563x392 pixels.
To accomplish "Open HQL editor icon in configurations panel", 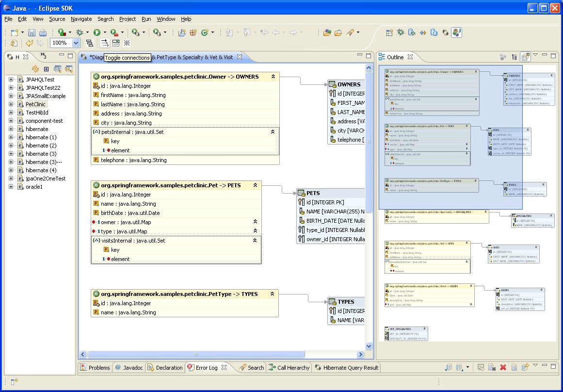I will click(x=58, y=69).
